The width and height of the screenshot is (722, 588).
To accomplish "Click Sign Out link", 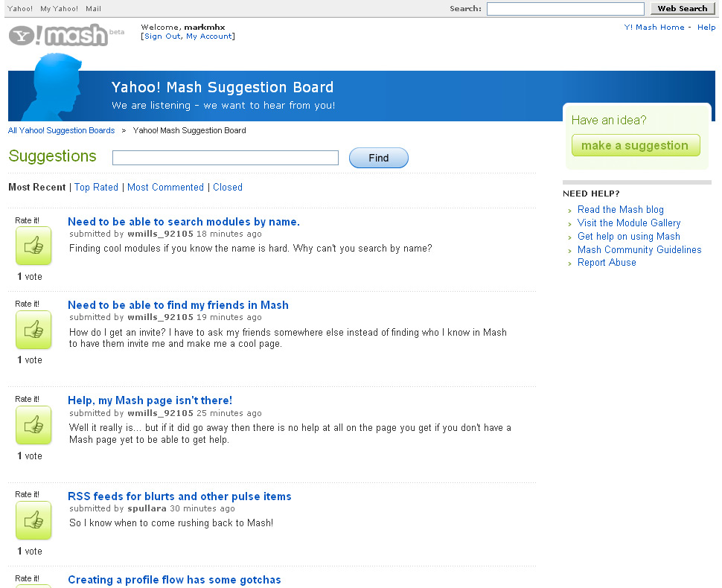I will (x=162, y=36).
